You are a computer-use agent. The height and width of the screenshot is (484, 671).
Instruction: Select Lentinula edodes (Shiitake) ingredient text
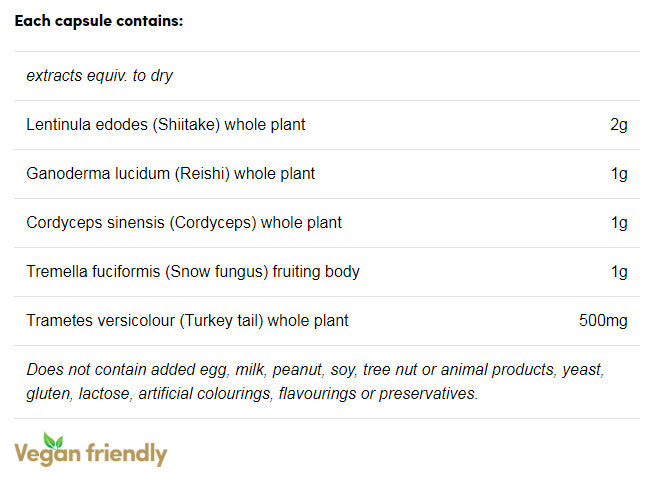pos(166,125)
